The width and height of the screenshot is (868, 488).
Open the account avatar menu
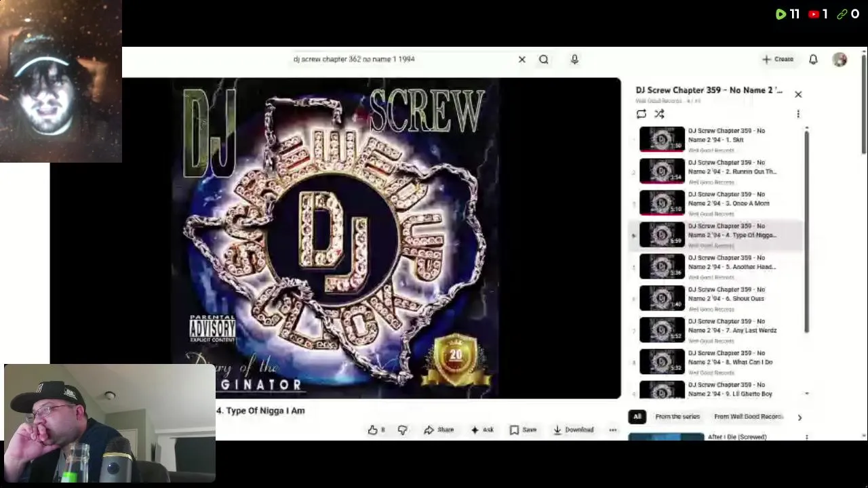(x=840, y=60)
